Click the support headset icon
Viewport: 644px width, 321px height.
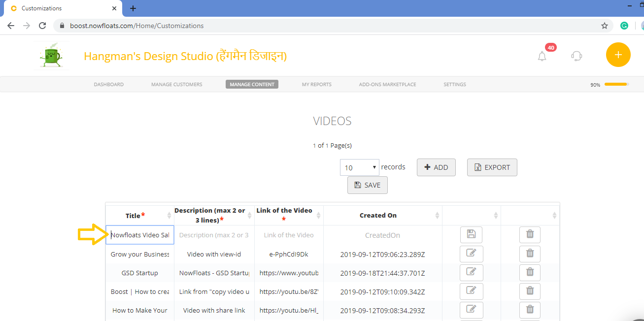[576, 56]
